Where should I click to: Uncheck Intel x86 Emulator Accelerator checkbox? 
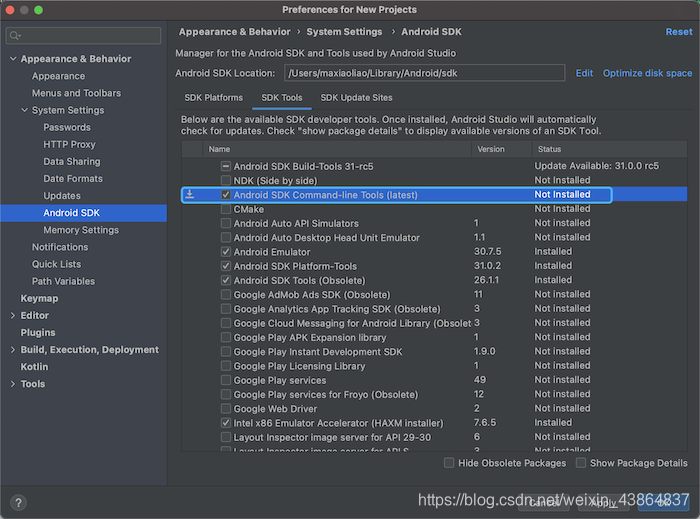click(x=226, y=423)
